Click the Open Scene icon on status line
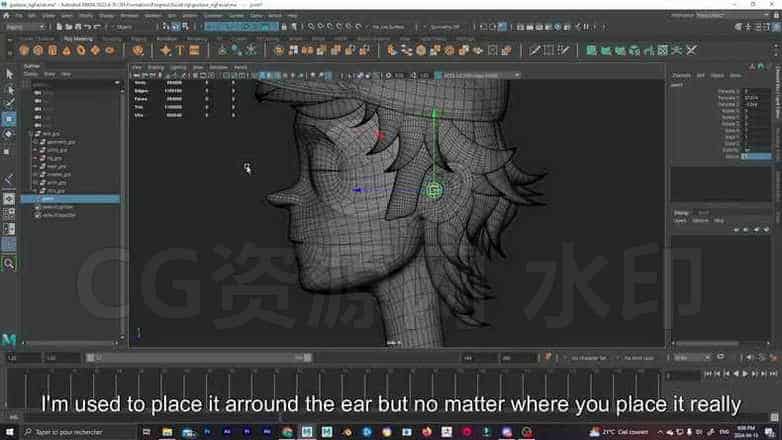The image size is (782, 440). tap(68, 27)
